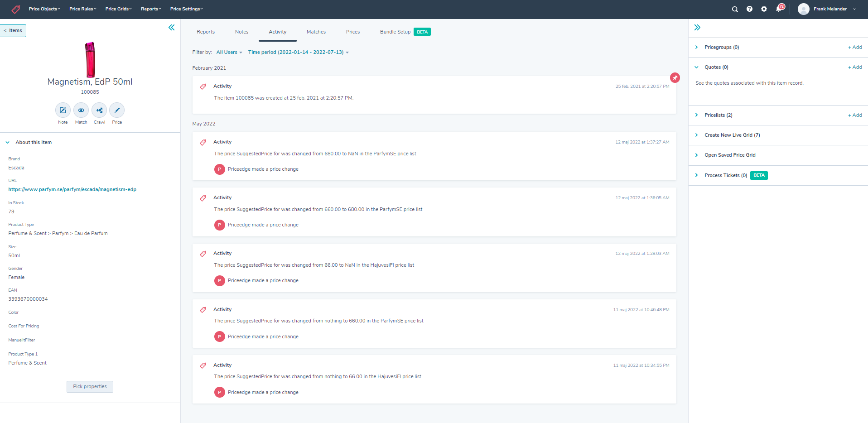Open the Reports menu in top bar
The height and width of the screenshot is (423, 868).
tap(151, 9)
